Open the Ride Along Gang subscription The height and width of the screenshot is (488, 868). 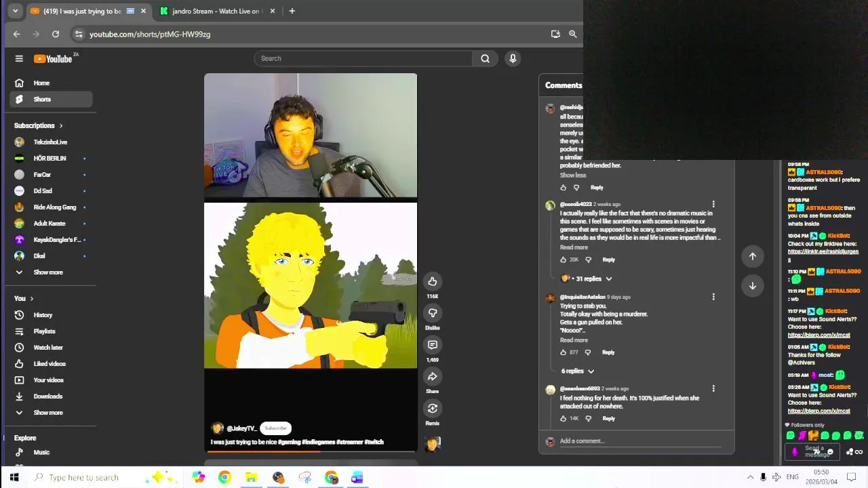click(51, 207)
